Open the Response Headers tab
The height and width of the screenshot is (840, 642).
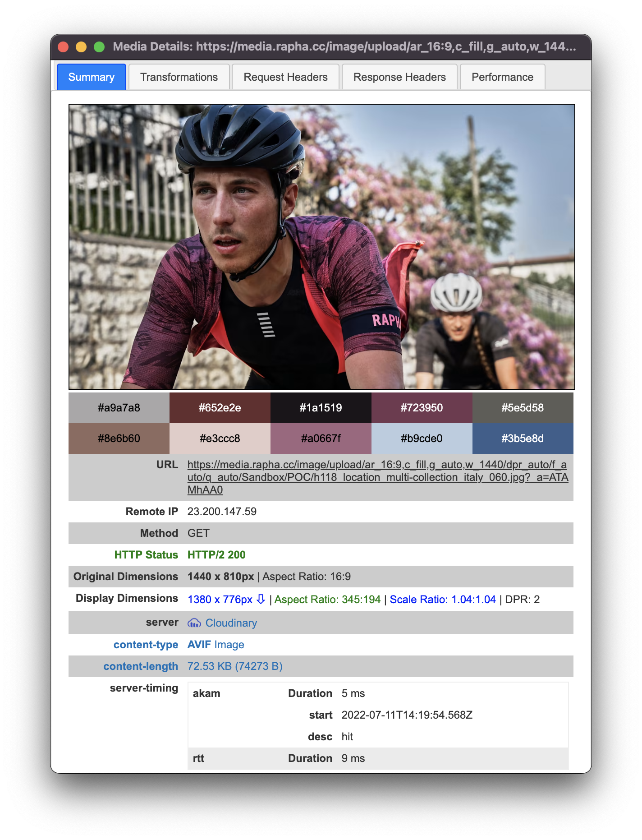(399, 77)
